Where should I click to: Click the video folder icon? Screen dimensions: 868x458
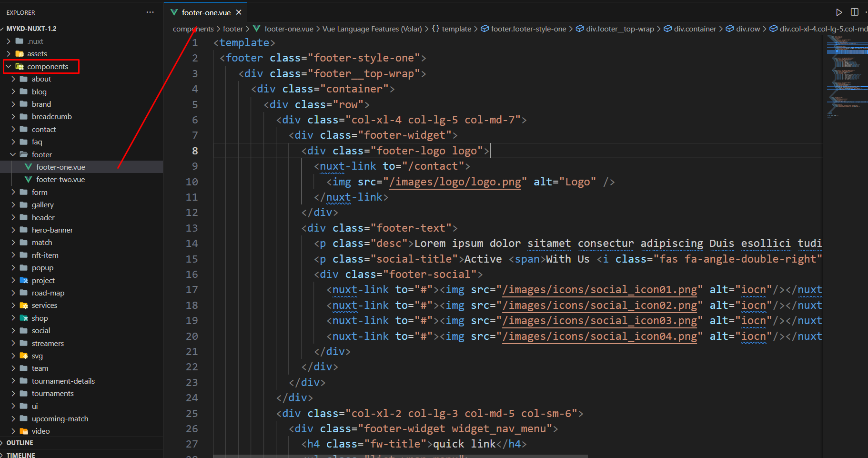(x=24, y=431)
